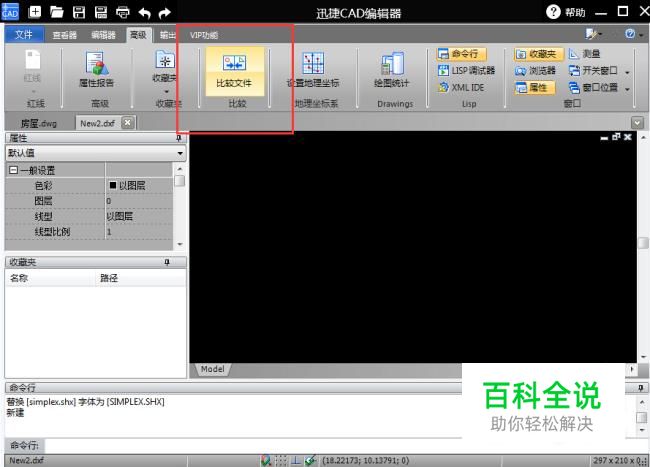Switch to the 编辑器 tab
Screen dimensions: 650x467
pos(103,35)
